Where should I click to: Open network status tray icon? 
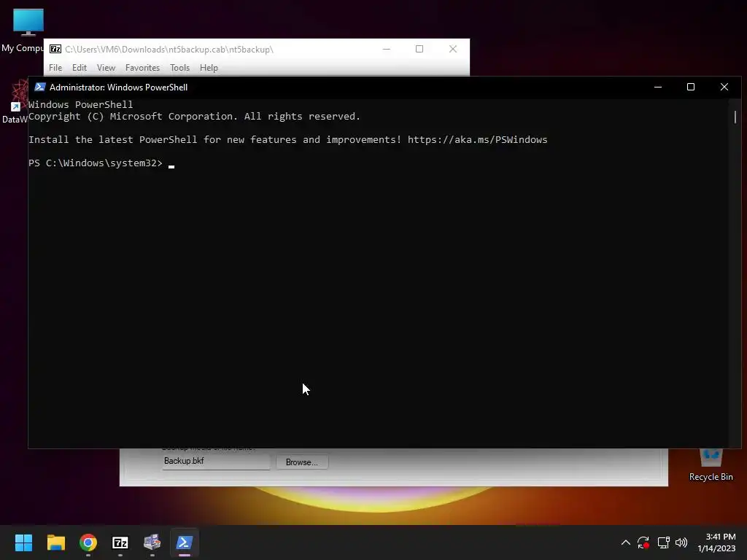[663, 542]
